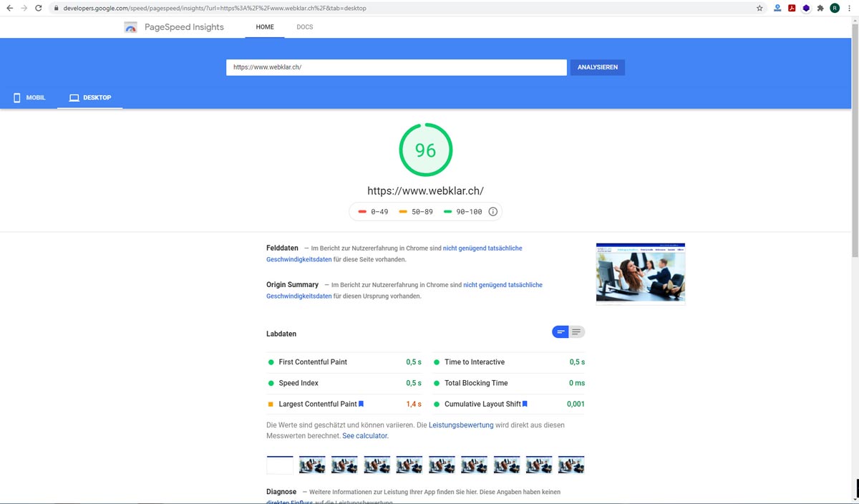Open Felddaten's nicht genügend tatsächliche link
859x504 pixels.
point(482,248)
